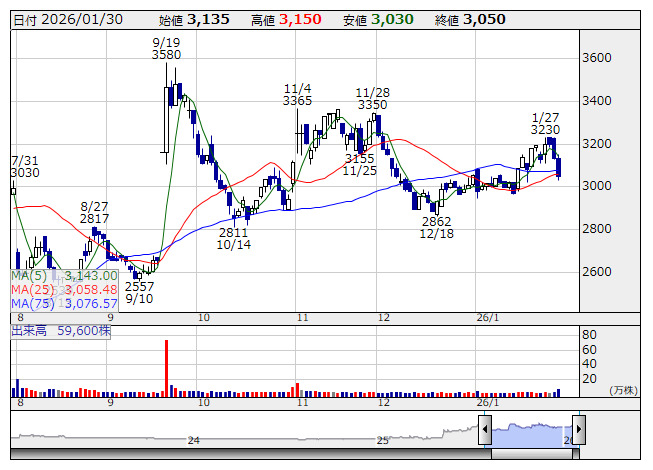Viewport: 653px width, 470px height.
Task: Click the 8/27 2817 label
Action: click(95, 212)
